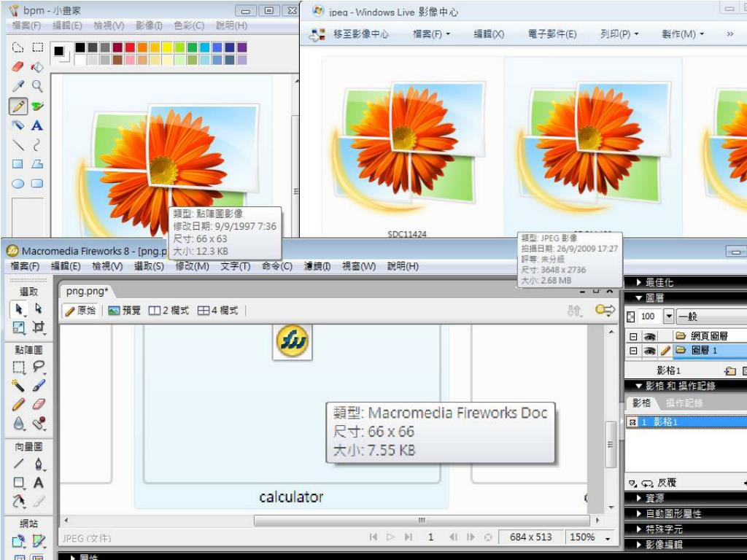Select 影格1 row in frames list
Image resolution: width=747 pixels, height=560 pixels.
tap(686, 422)
